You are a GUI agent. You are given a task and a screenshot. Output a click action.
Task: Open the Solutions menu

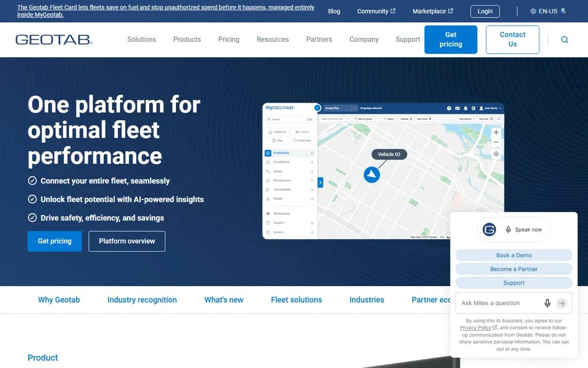pos(141,40)
